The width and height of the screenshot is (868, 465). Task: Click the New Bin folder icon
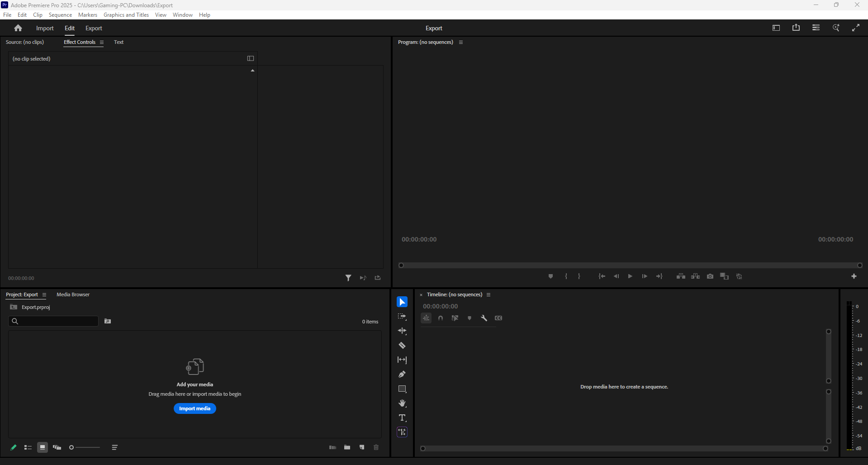click(347, 447)
